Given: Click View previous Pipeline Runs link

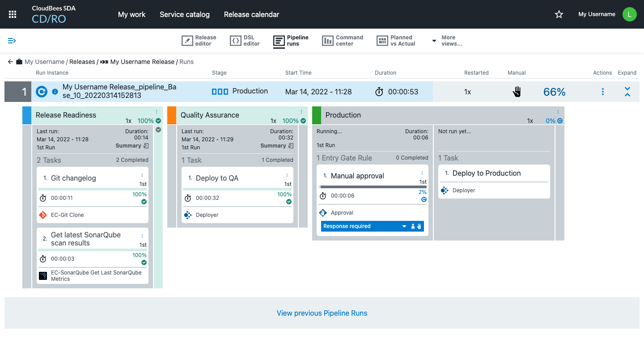Looking at the screenshot, I should pyautogui.click(x=322, y=313).
